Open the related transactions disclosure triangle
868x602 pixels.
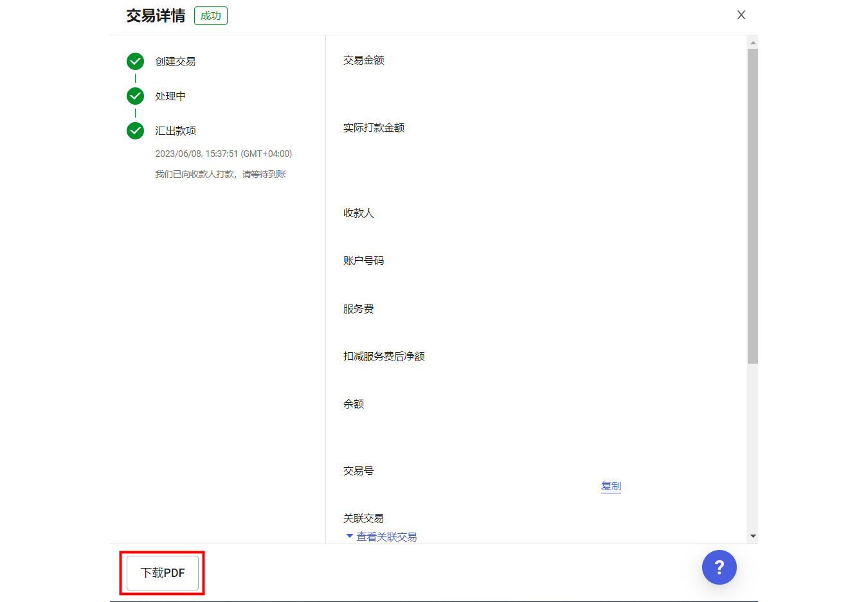point(350,536)
